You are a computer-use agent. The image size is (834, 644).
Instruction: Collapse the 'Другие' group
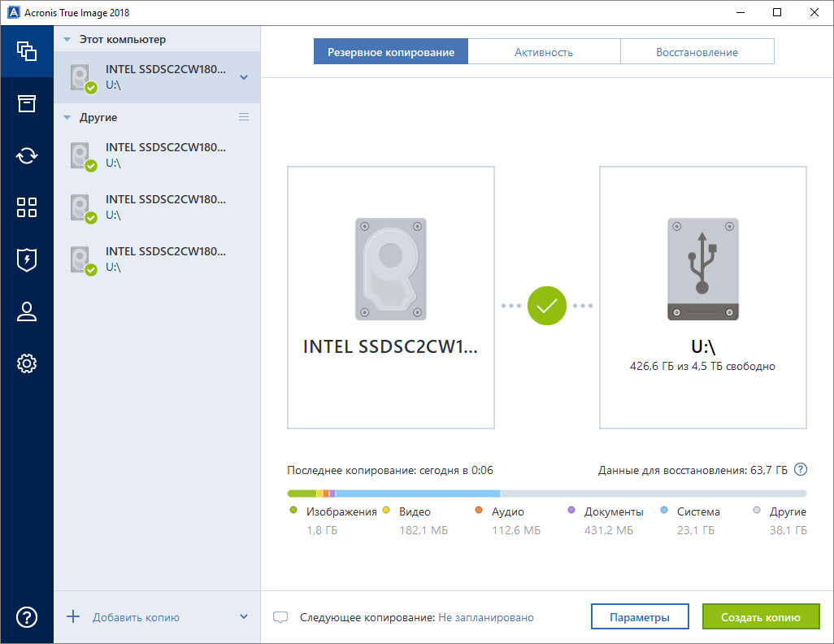[67, 117]
